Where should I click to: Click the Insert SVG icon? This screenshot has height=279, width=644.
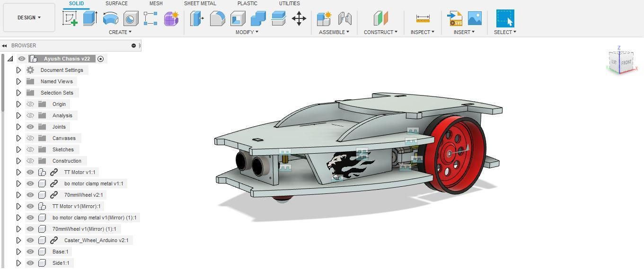455,18
